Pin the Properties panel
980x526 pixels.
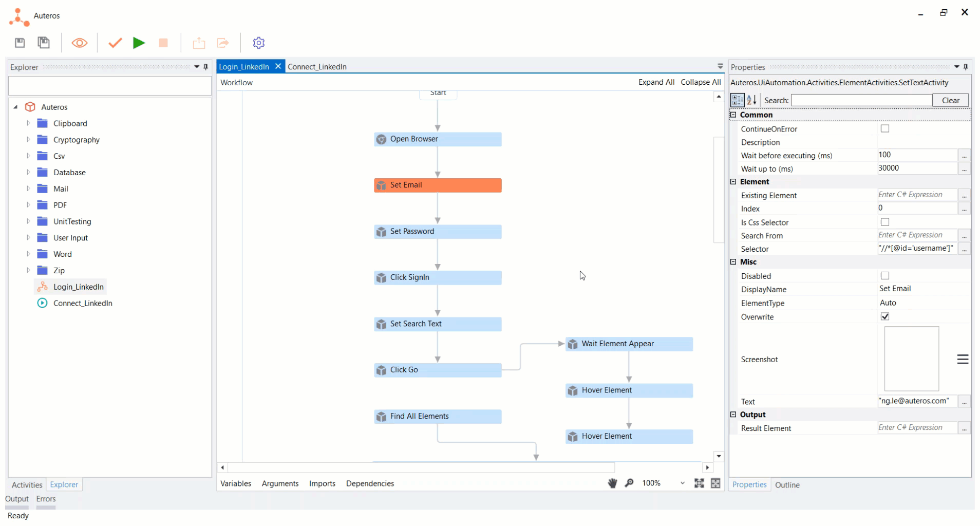point(966,67)
